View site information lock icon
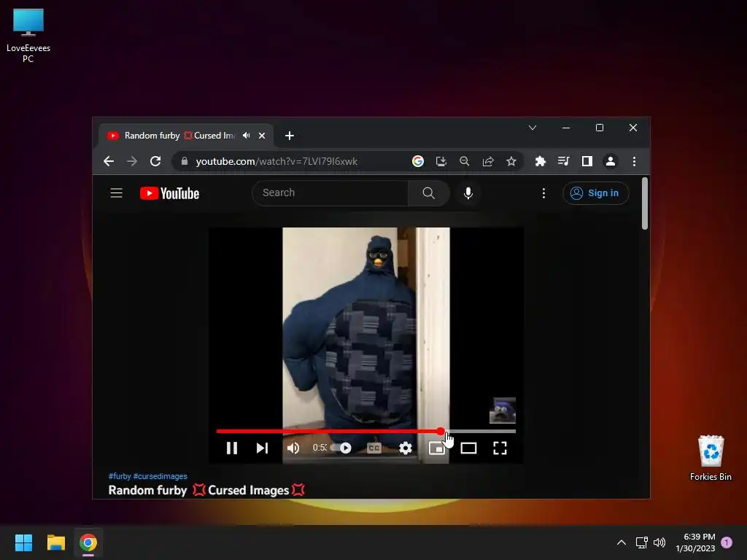Screen dimensions: 747x560 (x=185, y=161)
